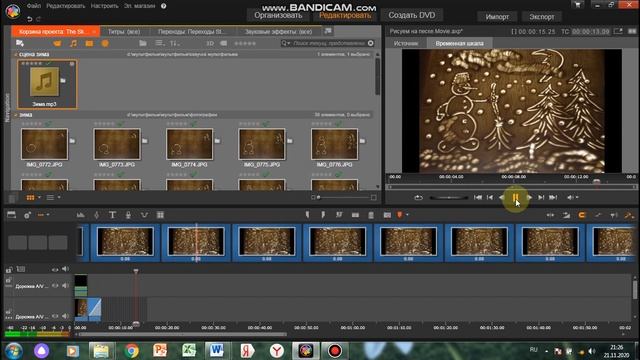Viewport: 640px width, 360px height.
Task: Open the help question mark icon
Action: (164, 6)
